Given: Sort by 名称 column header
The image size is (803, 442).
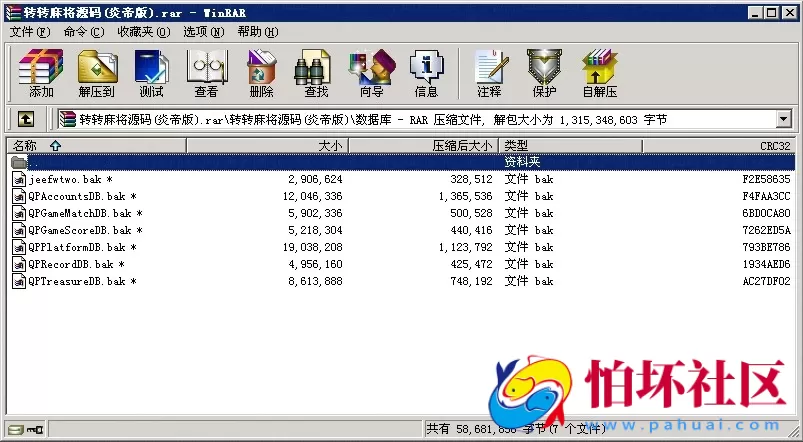Looking at the screenshot, I should tap(96, 145).
